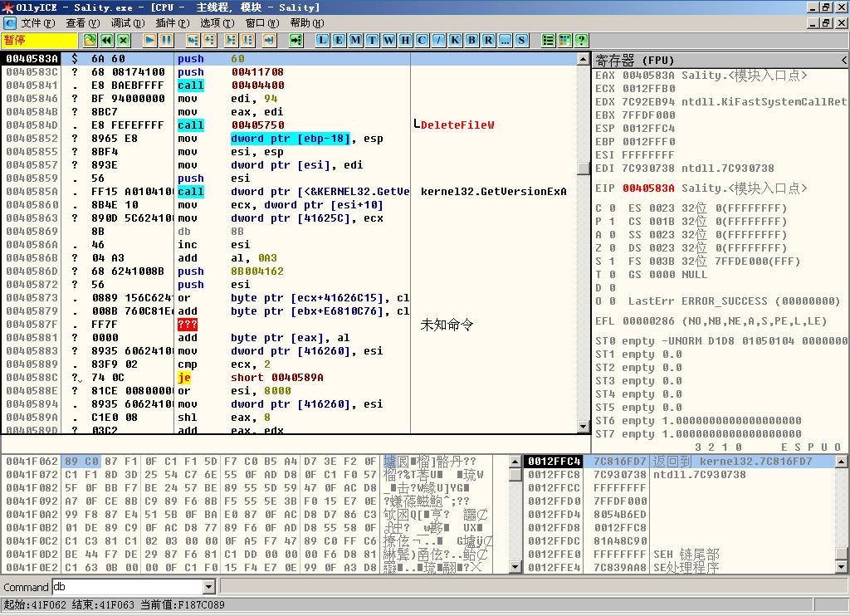Open the Log (L) window
This screenshot has width=850, height=616.
point(322,40)
